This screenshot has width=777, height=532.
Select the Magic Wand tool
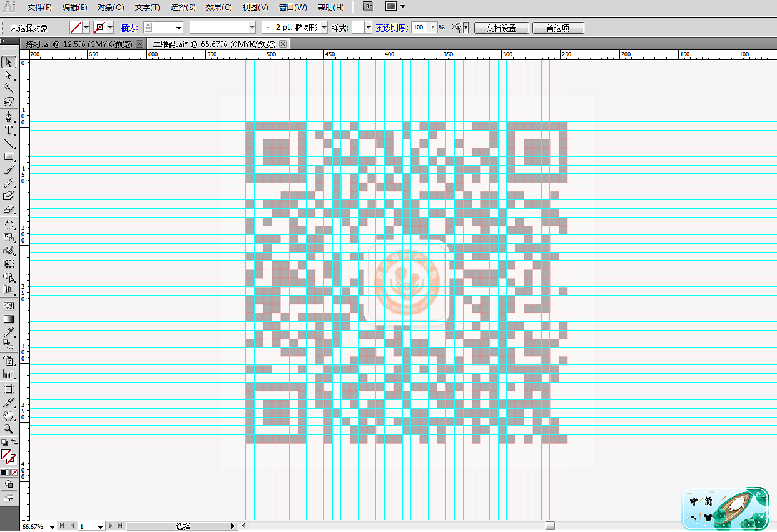coord(9,88)
